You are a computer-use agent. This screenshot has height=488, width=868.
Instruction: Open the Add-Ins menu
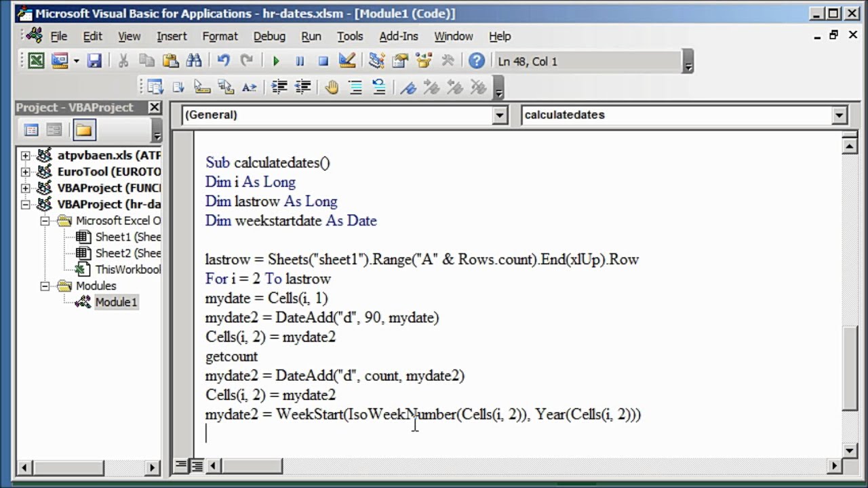399,37
